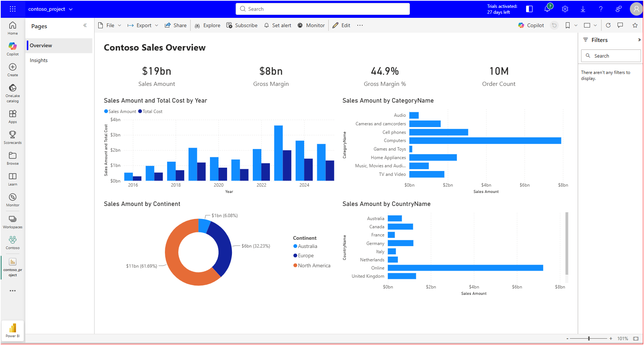Image resolution: width=644 pixels, height=345 pixels.
Task: Open notifications bell icon
Action: tap(547, 9)
